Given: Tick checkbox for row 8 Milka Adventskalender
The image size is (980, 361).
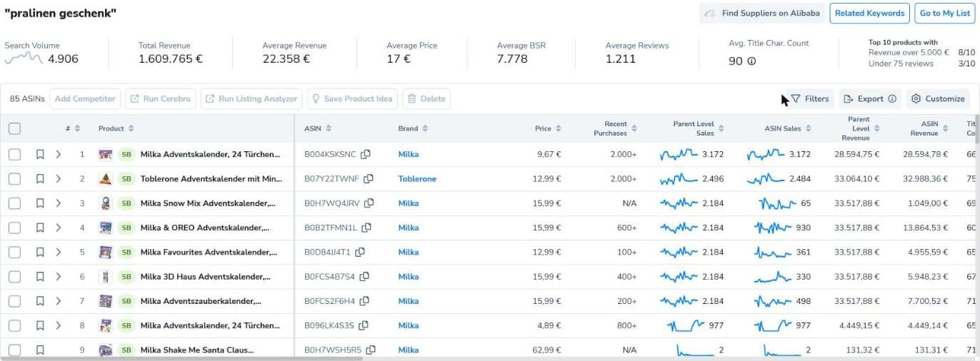Looking at the screenshot, I should [14, 325].
